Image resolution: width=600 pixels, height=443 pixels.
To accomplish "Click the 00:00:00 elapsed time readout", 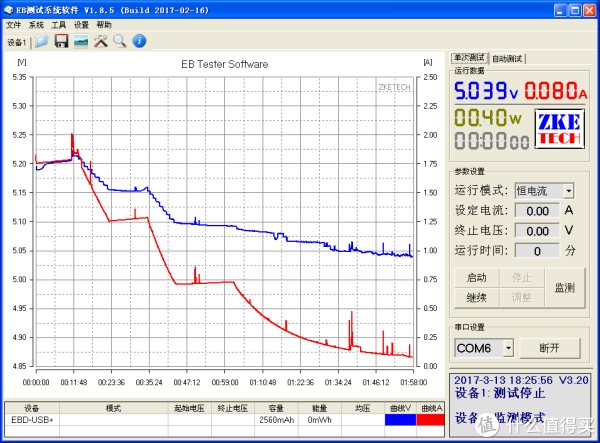I will click(x=492, y=140).
